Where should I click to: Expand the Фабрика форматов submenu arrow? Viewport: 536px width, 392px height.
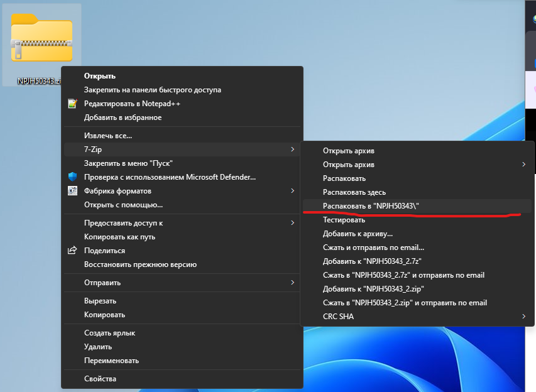(x=292, y=191)
